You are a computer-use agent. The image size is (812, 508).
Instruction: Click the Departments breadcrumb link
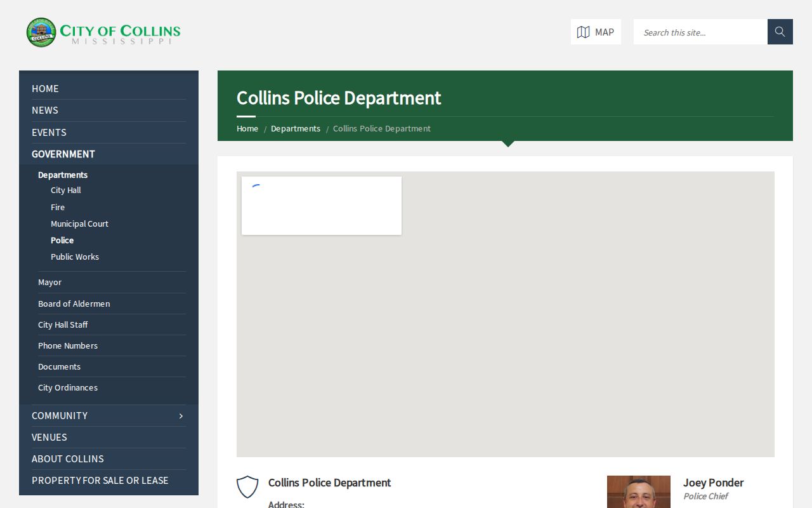tap(296, 129)
